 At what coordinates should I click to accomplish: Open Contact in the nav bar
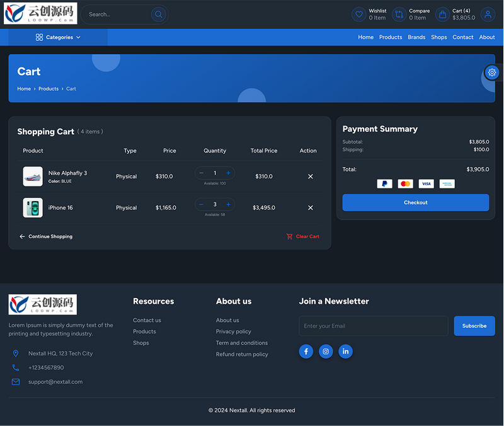point(463,37)
